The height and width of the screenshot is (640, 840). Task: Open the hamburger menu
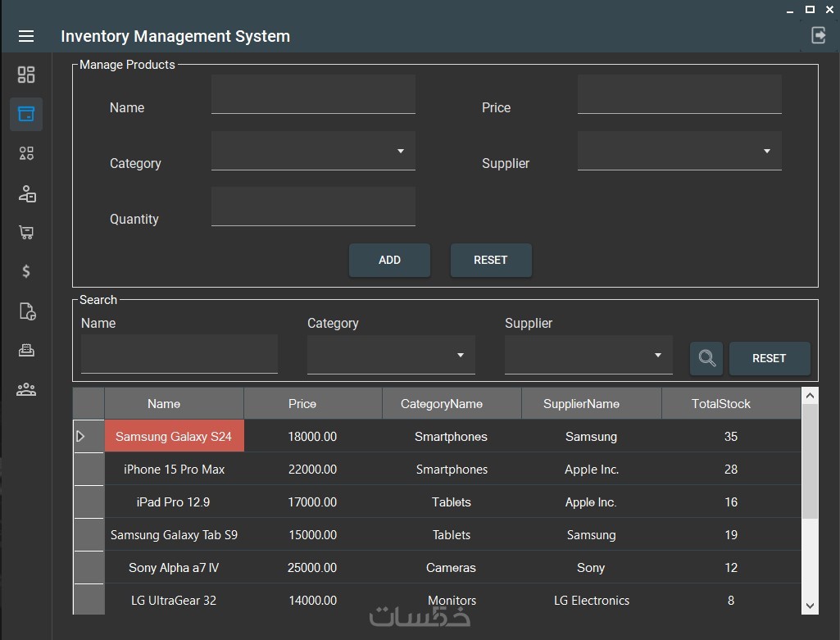pos(25,36)
